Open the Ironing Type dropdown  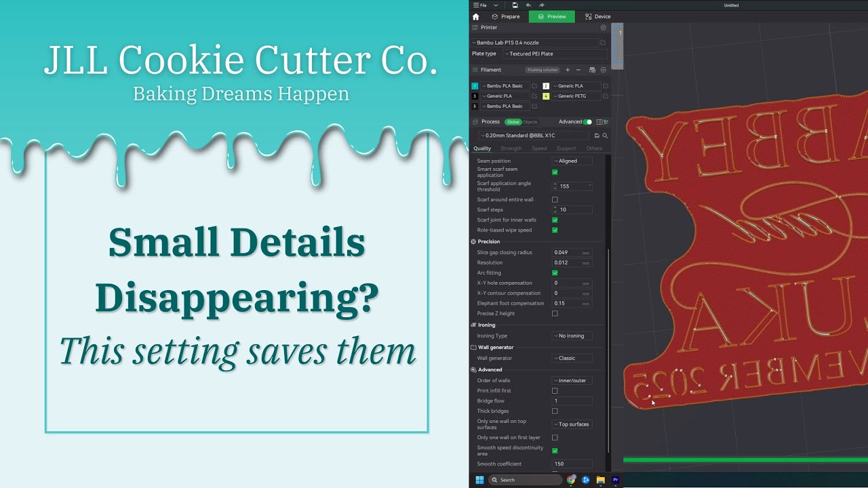[572, 336]
